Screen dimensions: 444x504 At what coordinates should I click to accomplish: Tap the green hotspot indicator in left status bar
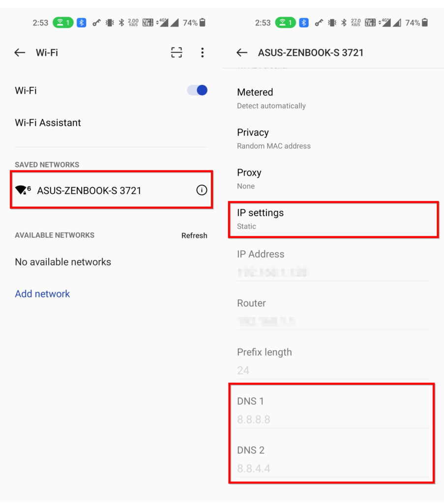click(x=63, y=23)
